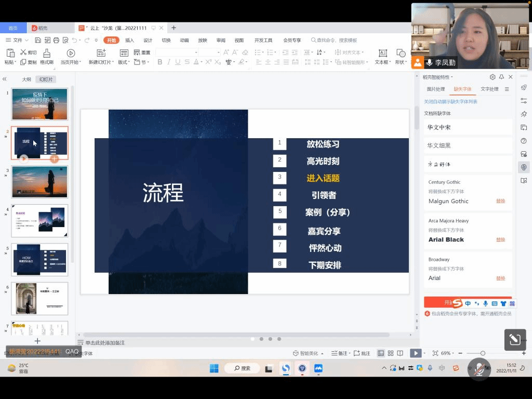Click the zoom slider in the status bar
The image size is (532, 399).
pos(483,353)
